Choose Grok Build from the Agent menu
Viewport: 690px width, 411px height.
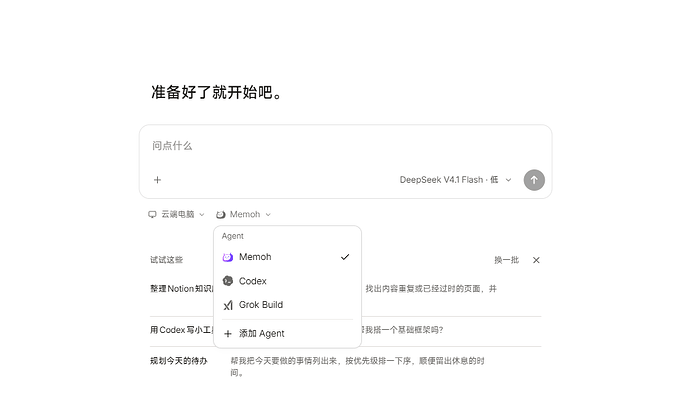point(287,305)
